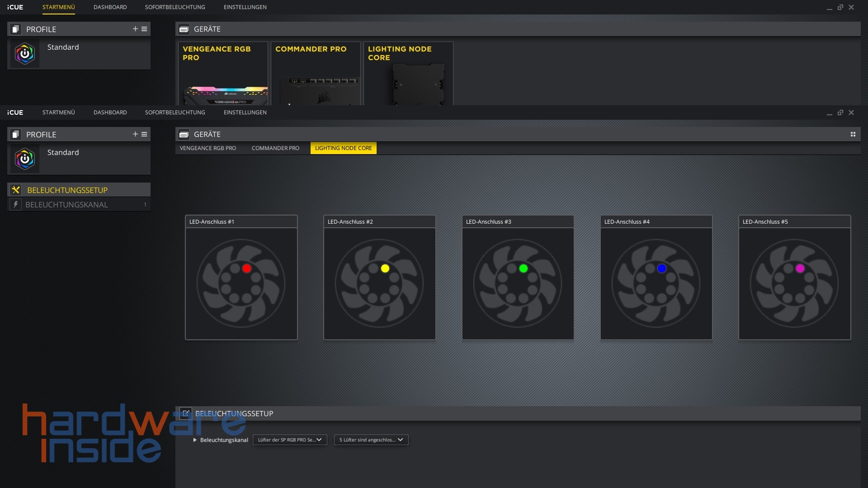Click the popout icon beside the bottom Beleuchtungssetup header
This screenshot has width=868, height=488.
(185, 413)
